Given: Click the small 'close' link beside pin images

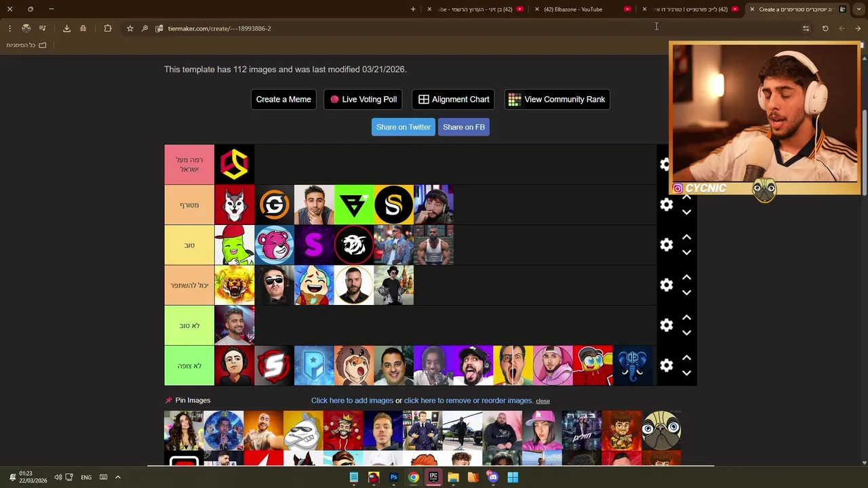Looking at the screenshot, I should [x=542, y=401].
